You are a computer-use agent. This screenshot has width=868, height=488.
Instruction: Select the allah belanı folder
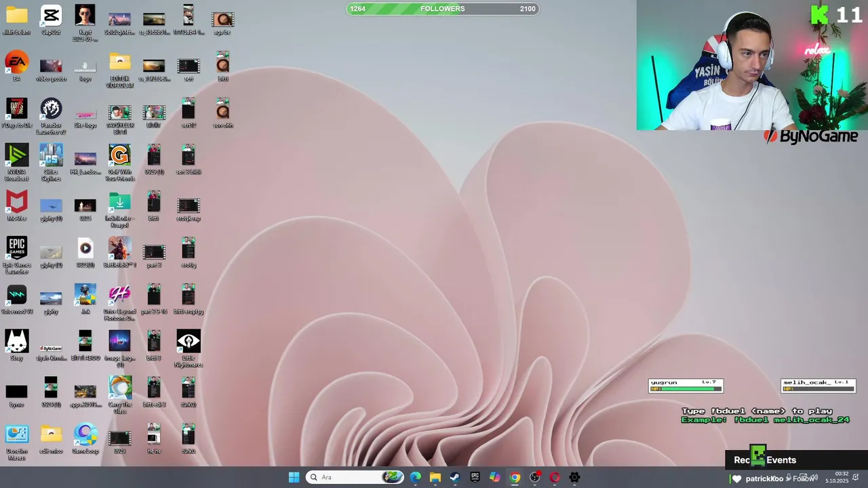tap(16, 20)
